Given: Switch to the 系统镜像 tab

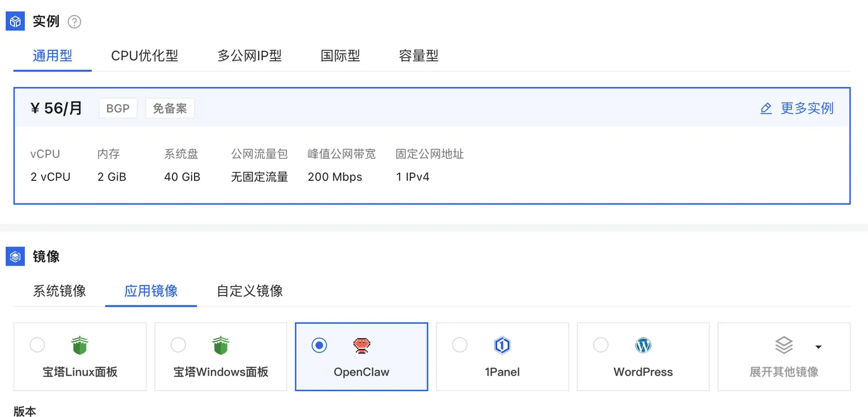Looking at the screenshot, I should tap(60, 291).
